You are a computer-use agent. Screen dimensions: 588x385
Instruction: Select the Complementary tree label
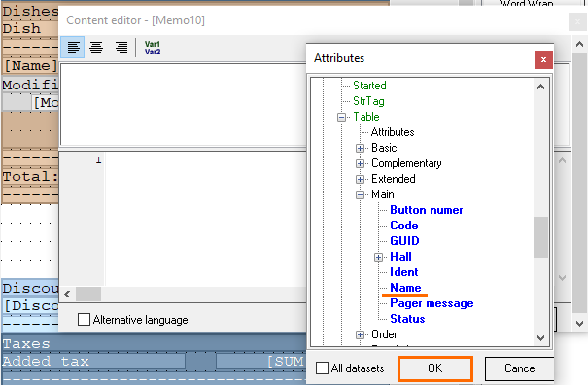[406, 163]
